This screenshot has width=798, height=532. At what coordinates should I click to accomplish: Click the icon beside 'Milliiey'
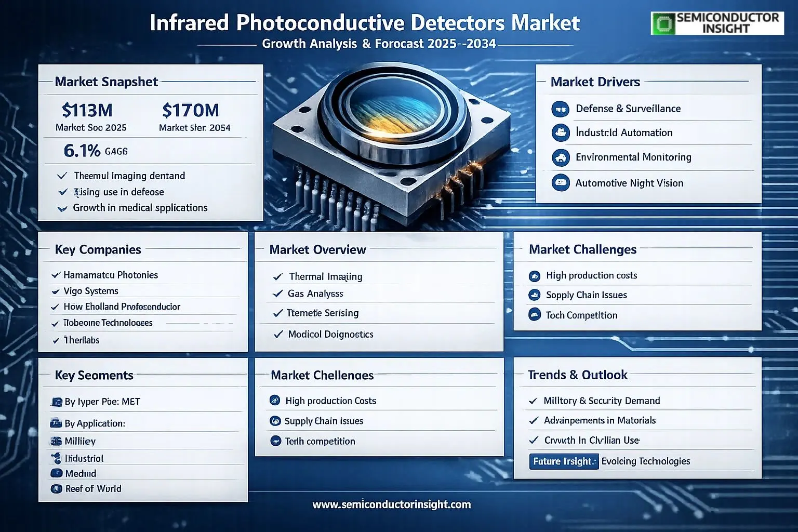[x=56, y=441]
